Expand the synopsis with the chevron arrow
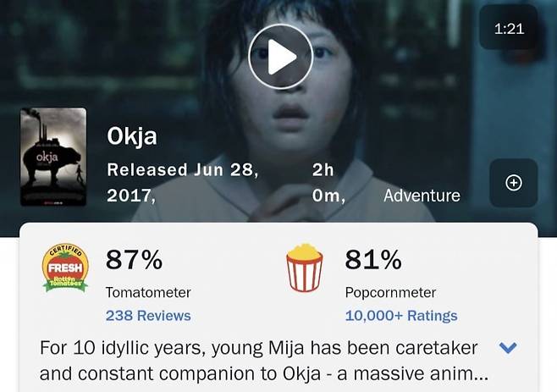The image size is (557, 392). 508,347
